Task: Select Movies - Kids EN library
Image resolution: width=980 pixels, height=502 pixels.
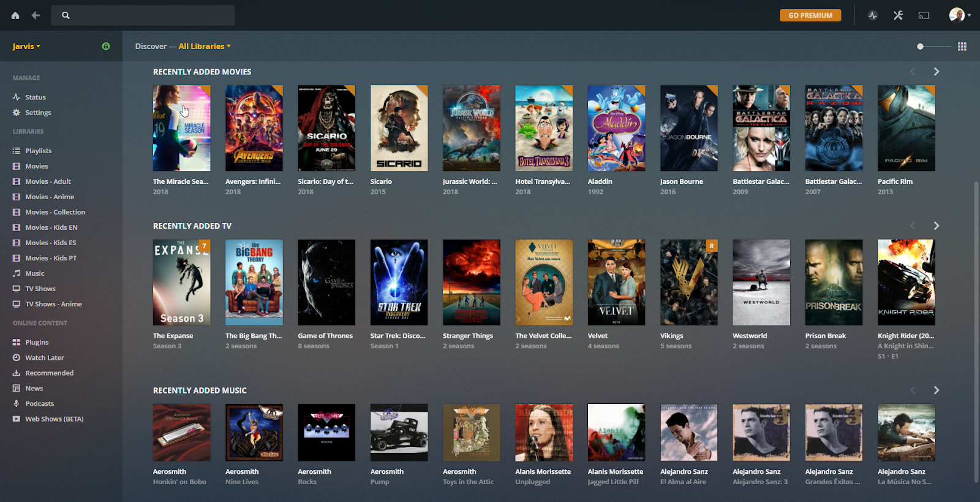Action: pyautogui.click(x=51, y=227)
